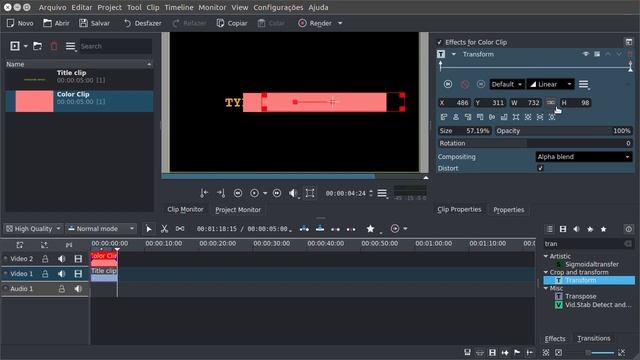
Task: Lock the Audio 1 track
Action: [x=62, y=289]
